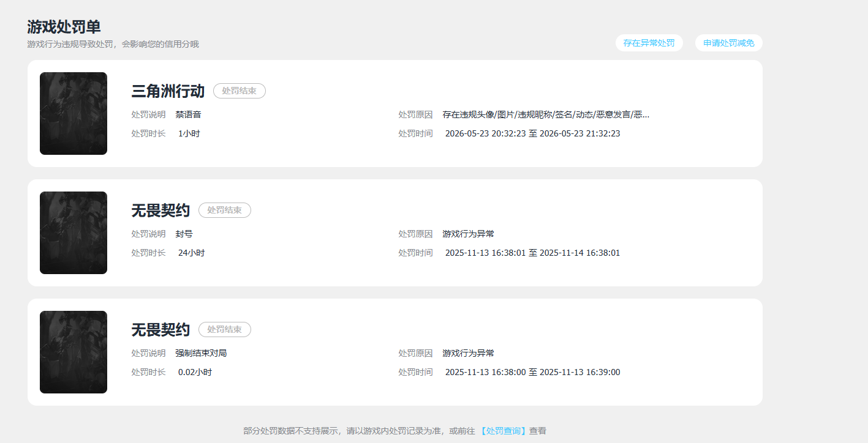This screenshot has height=443, width=868.
Task: Select the 2026-05-23 punishment time range
Action: point(532,133)
